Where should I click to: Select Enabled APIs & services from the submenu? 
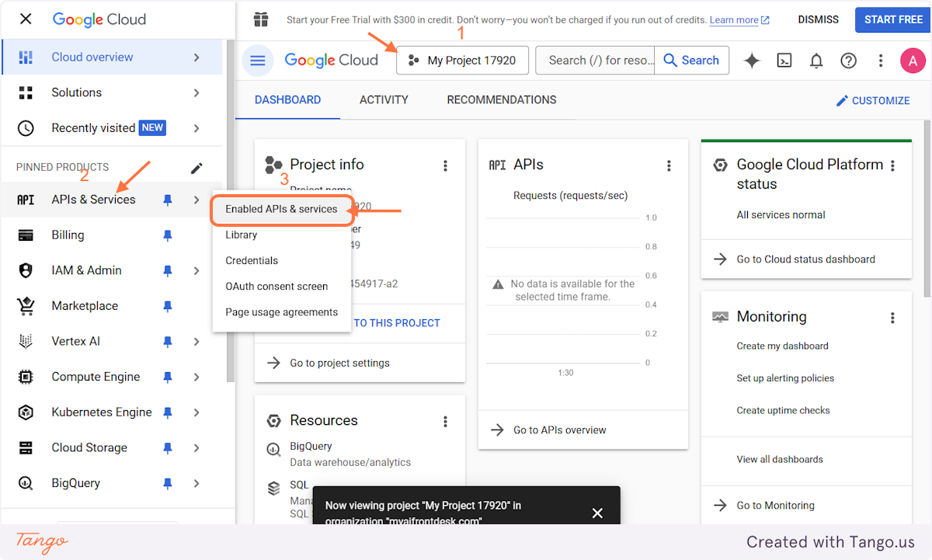pyautogui.click(x=282, y=210)
